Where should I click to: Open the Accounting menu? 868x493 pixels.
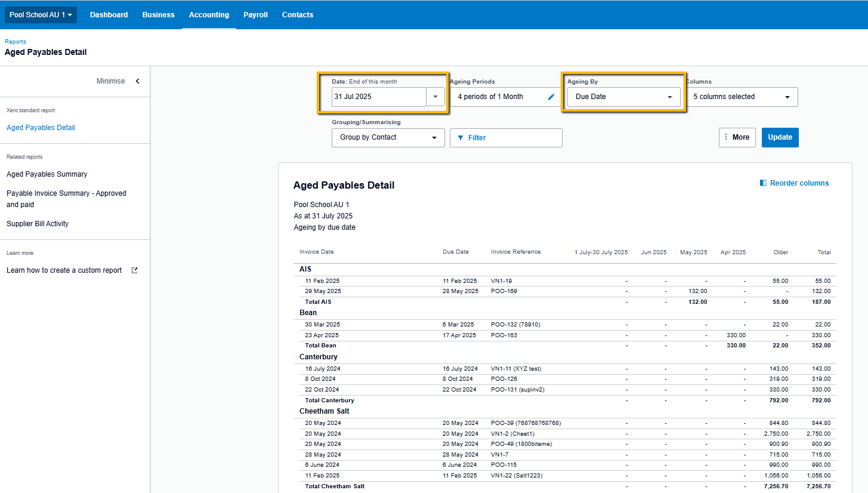pyautogui.click(x=209, y=15)
